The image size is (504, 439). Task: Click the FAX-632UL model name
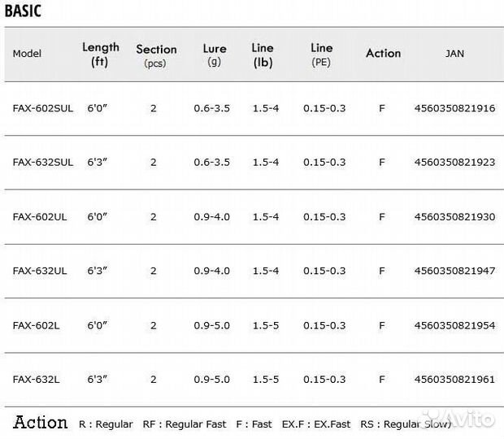(40, 271)
